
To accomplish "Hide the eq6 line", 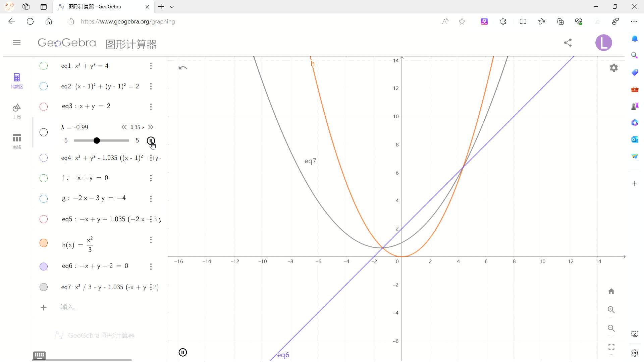I will (44, 266).
